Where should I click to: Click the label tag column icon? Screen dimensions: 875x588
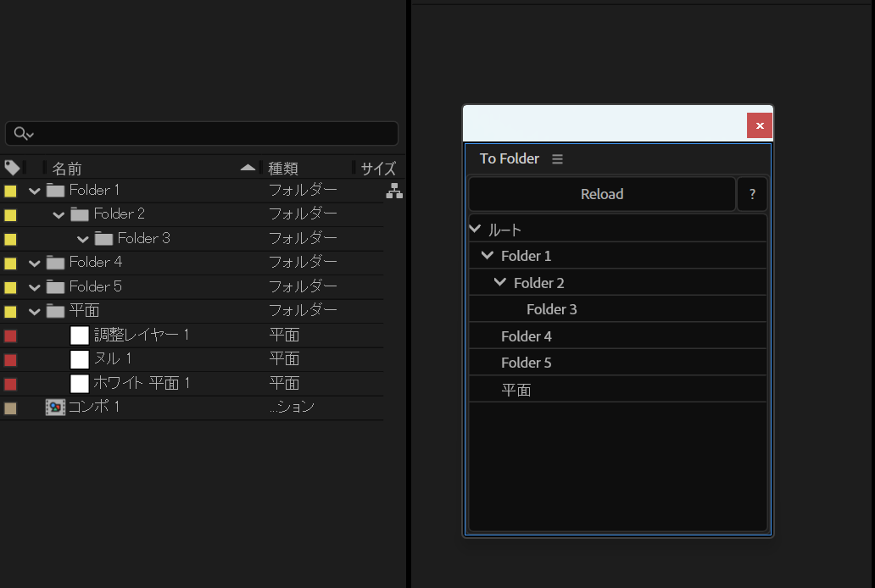12,168
